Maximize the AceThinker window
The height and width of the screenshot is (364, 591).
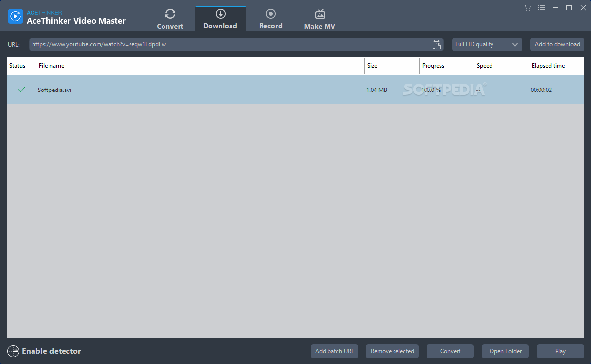point(569,7)
